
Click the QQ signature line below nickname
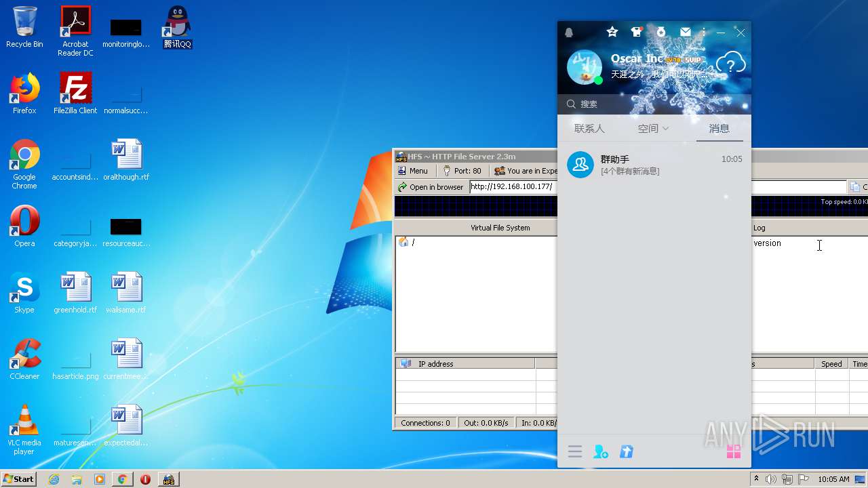tap(658, 75)
